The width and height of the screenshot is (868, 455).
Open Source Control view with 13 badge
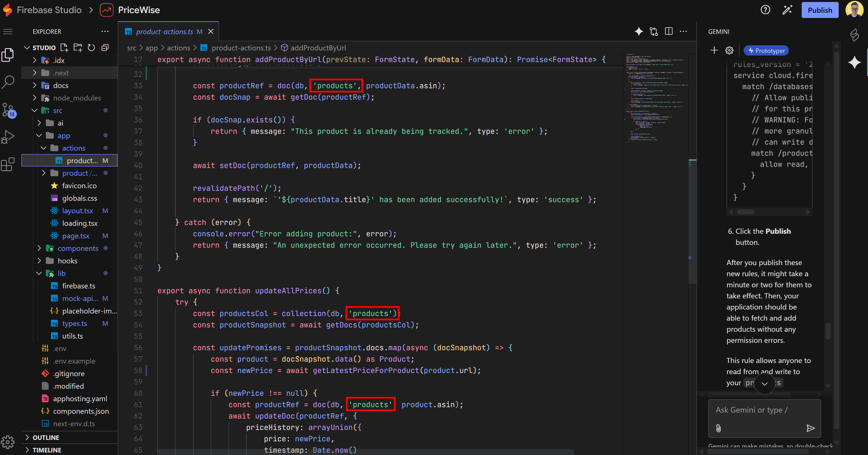click(x=8, y=110)
